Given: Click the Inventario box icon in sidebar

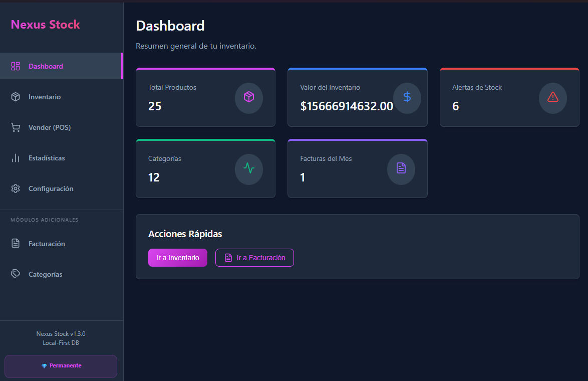Looking at the screenshot, I should click(x=16, y=97).
